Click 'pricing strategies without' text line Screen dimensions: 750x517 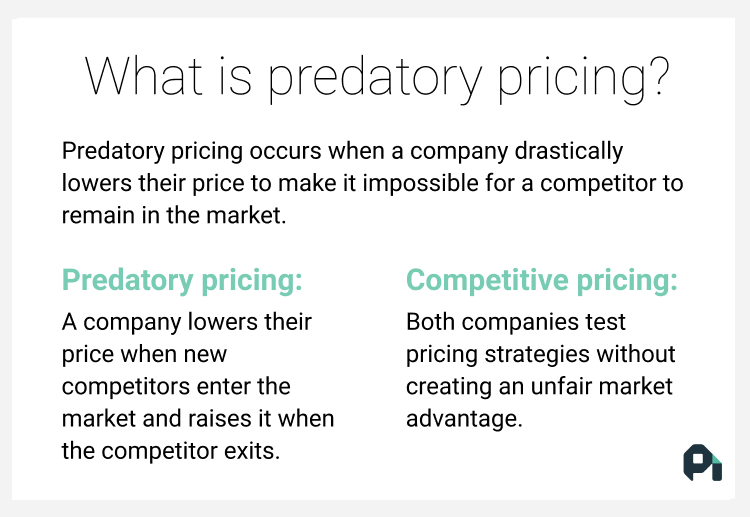pos(540,355)
